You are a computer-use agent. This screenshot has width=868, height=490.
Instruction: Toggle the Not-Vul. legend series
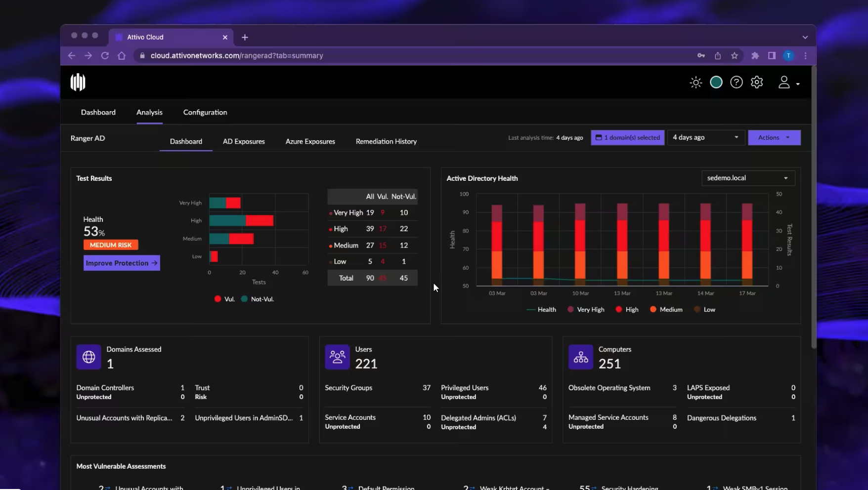coord(257,299)
